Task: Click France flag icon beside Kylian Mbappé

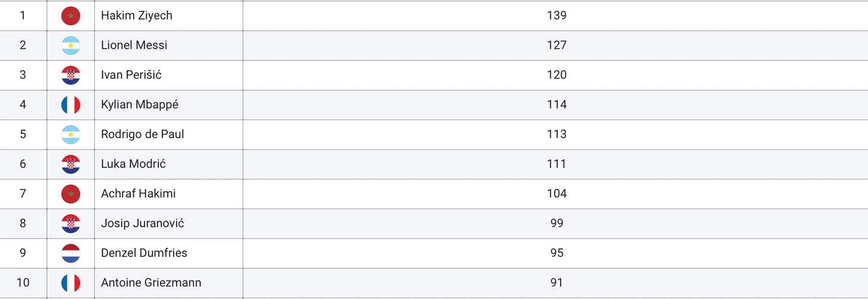Action: [x=71, y=105]
